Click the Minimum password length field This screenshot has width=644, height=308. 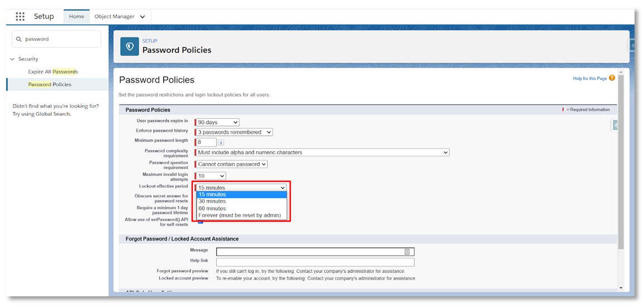click(206, 143)
